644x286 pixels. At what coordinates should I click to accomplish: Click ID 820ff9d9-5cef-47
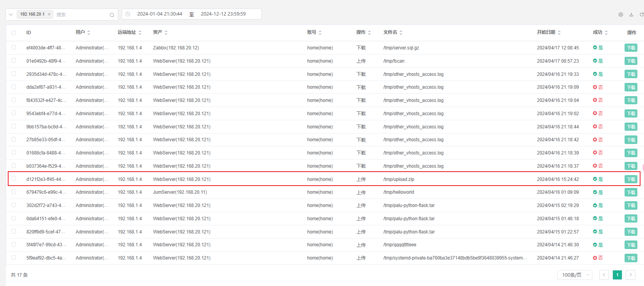(x=46, y=232)
